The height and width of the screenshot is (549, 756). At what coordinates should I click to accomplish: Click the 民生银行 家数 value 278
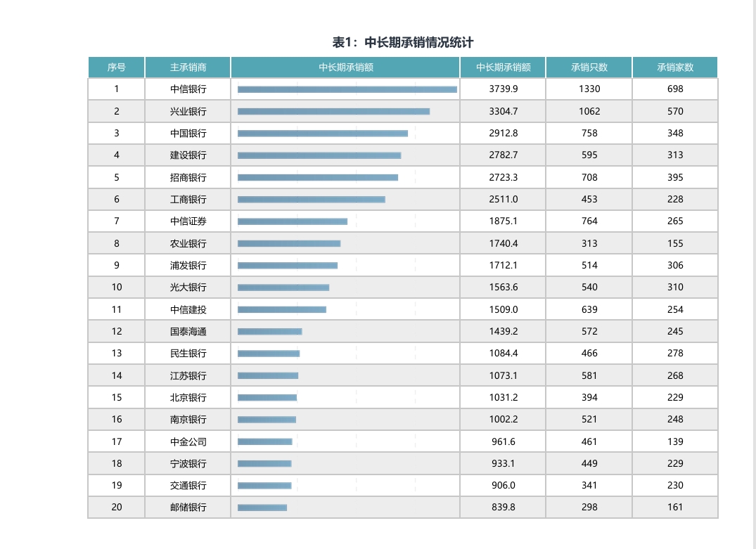pyautogui.click(x=674, y=353)
